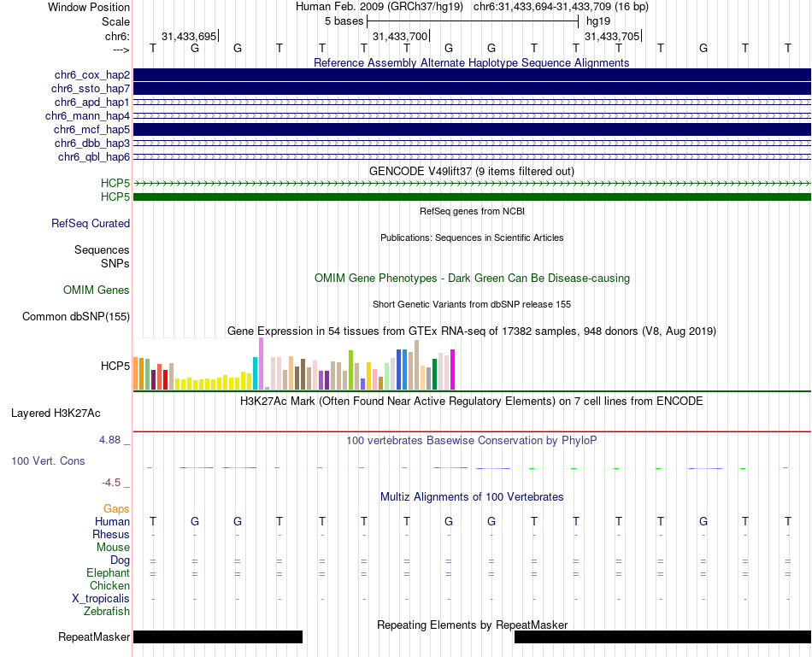The width and height of the screenshot is (812, 657).
Task: Click the 4.88 PhyloP upper value
Action: click(109, 440)
